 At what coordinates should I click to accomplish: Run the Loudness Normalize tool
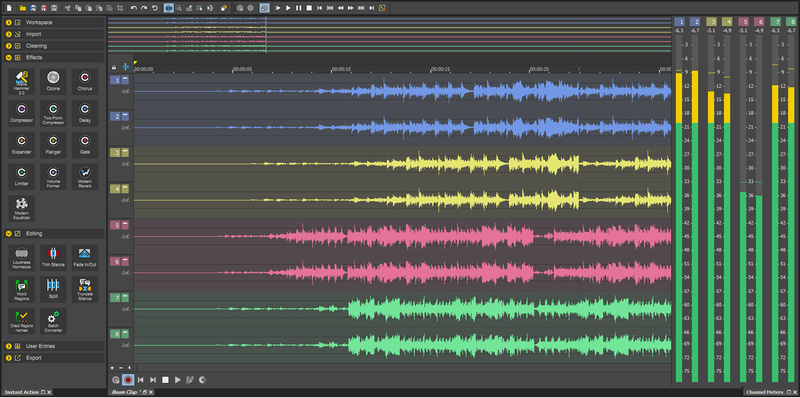pos(22,258)
